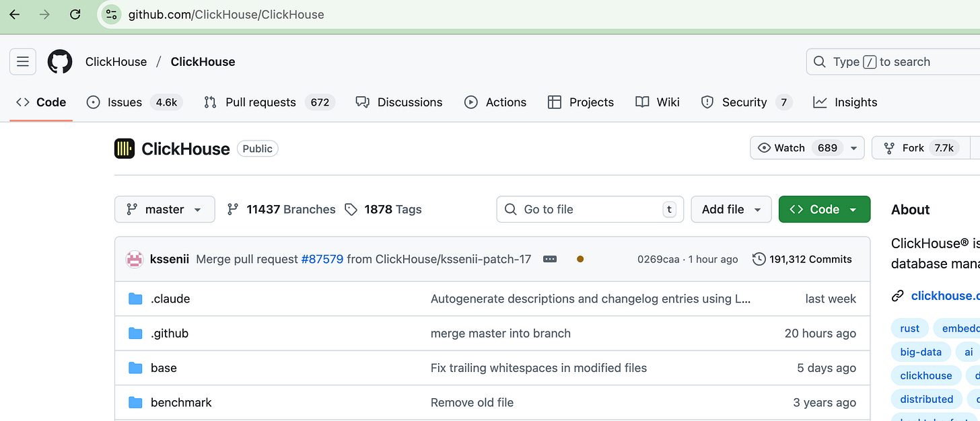Screen dimensions: 980x421
Task: Open the kssenii author link
Action: coord(169,259)
